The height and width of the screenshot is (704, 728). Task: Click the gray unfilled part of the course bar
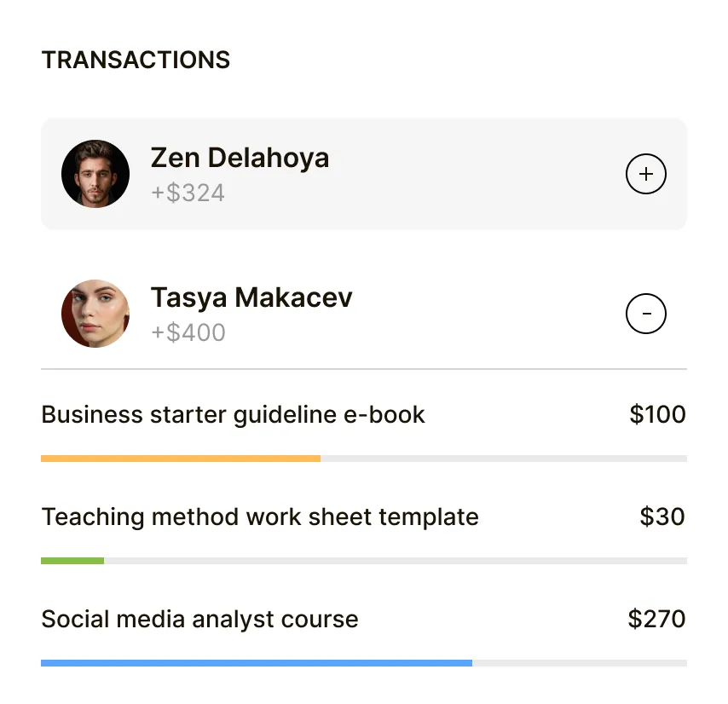(580, 663)
